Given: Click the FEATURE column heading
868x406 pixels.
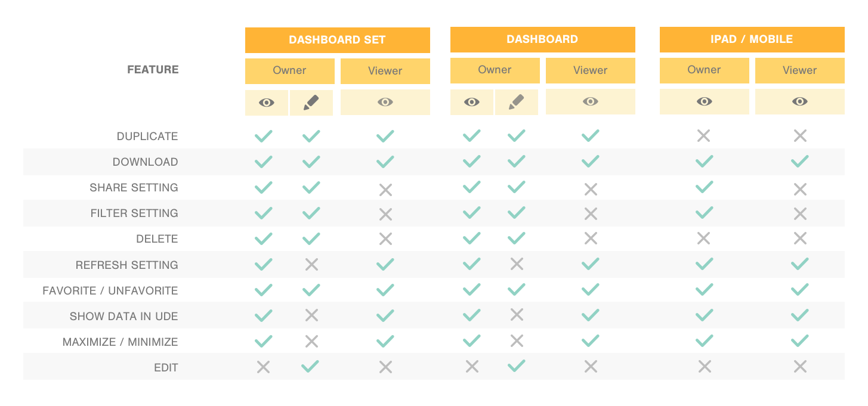Looking at the screenshot, I should (153, 70).
